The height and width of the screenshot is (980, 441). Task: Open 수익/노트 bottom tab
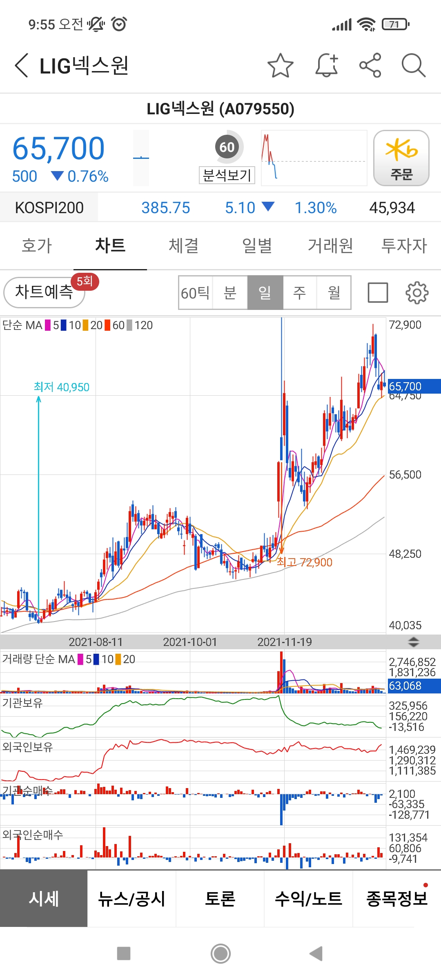[308, 898]
